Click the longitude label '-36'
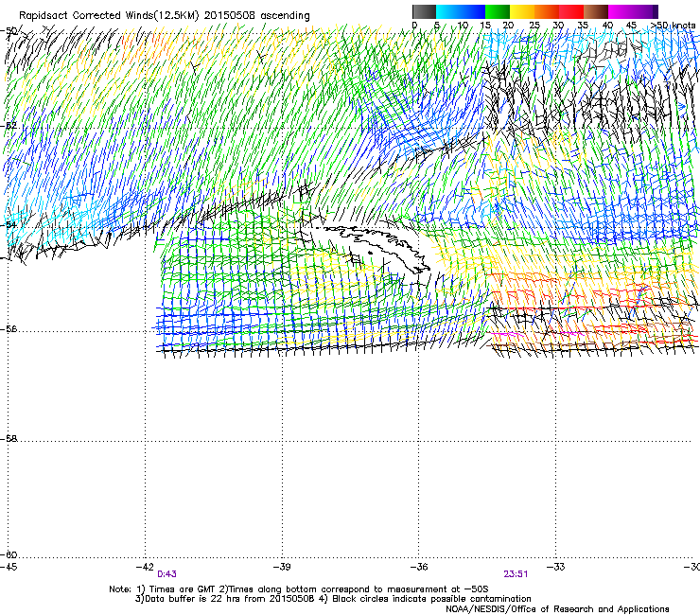Viewport: 700px width, 615px height. (419, 567)
